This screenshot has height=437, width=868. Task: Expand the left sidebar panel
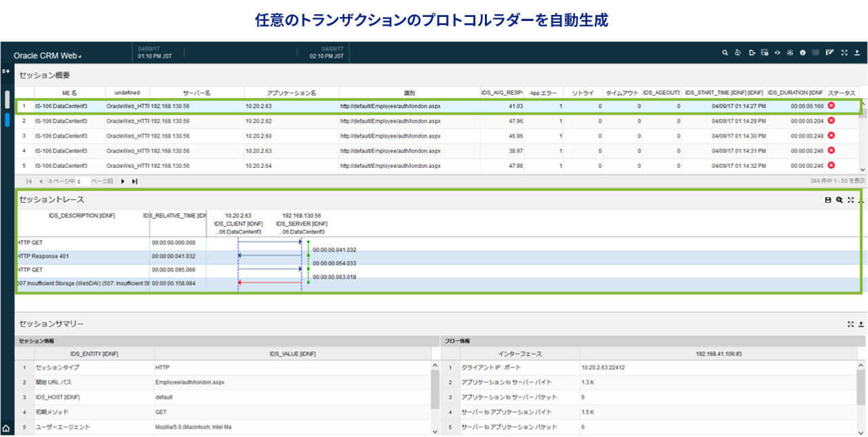(6, 70)
